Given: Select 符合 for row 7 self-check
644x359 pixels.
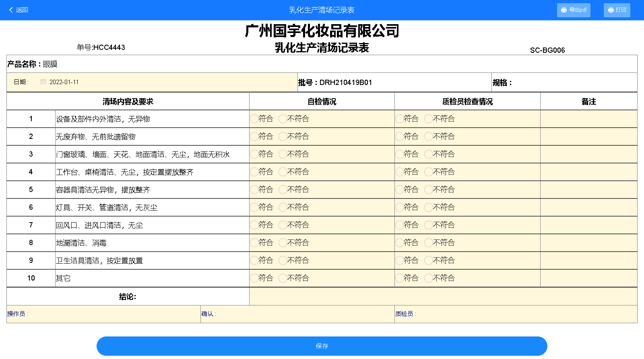Looking at the screenshot, I should point(254,225).
